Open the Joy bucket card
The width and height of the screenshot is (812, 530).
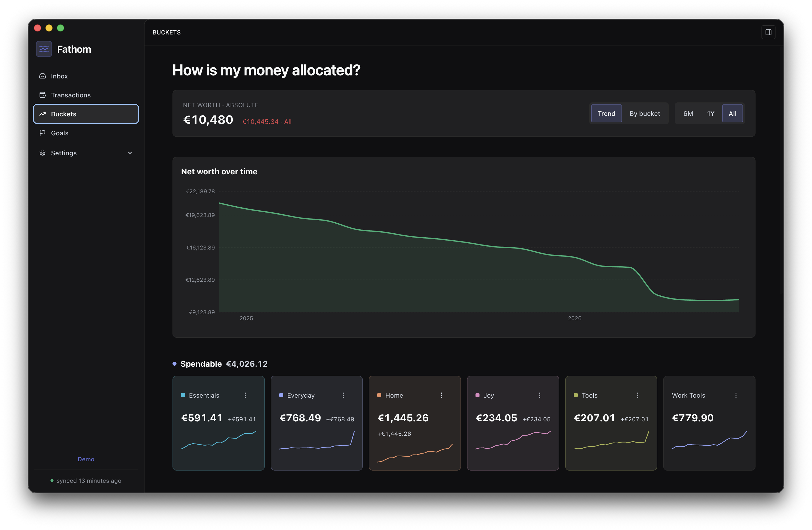tap(513, 423)
